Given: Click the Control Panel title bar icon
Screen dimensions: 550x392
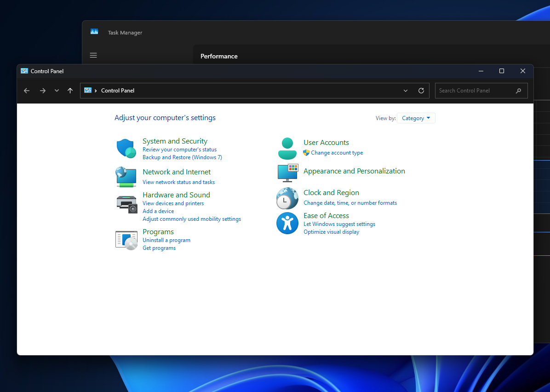Looking at the screenshot, I should (24, 71).
